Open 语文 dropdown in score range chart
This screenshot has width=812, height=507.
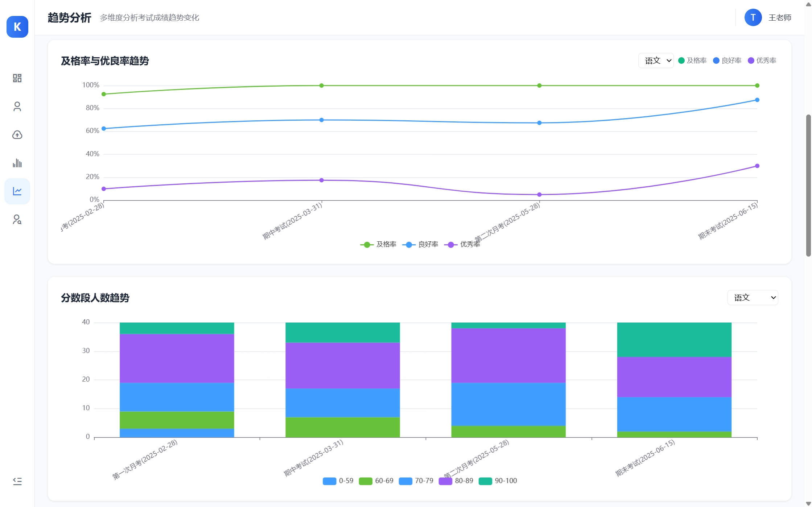(x=753, y=298)
